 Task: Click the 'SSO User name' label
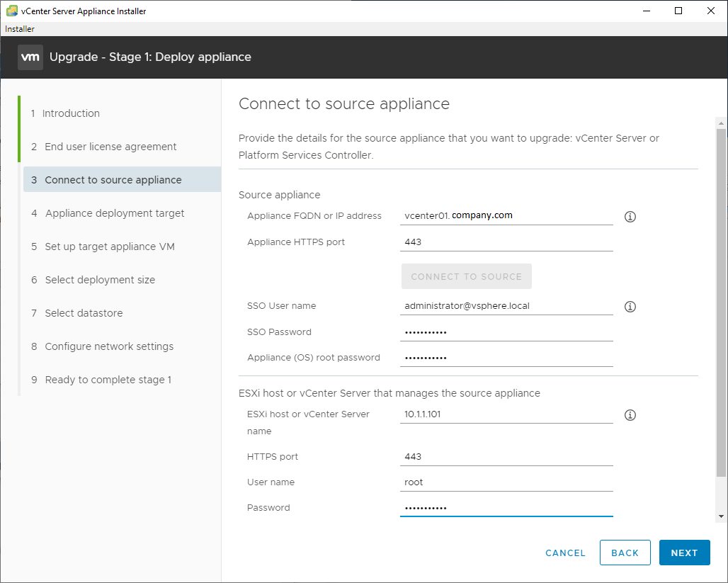281,306
